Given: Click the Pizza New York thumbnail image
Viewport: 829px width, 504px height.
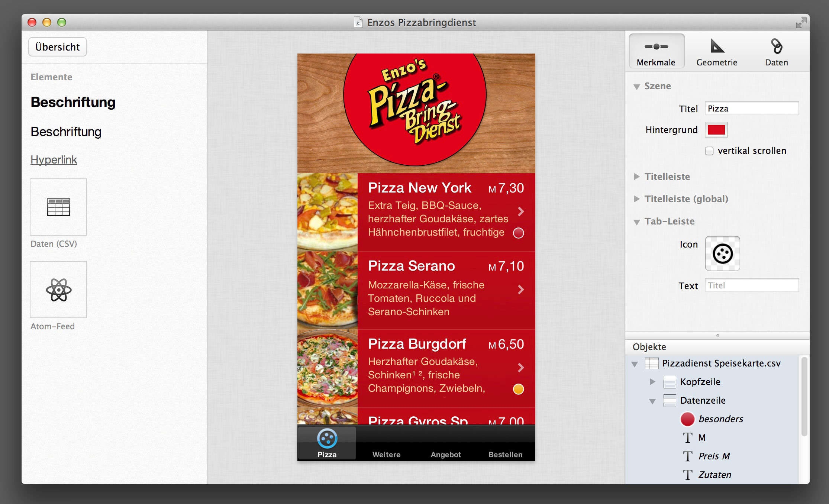Looking at the screenshot, I should (328, 212).
